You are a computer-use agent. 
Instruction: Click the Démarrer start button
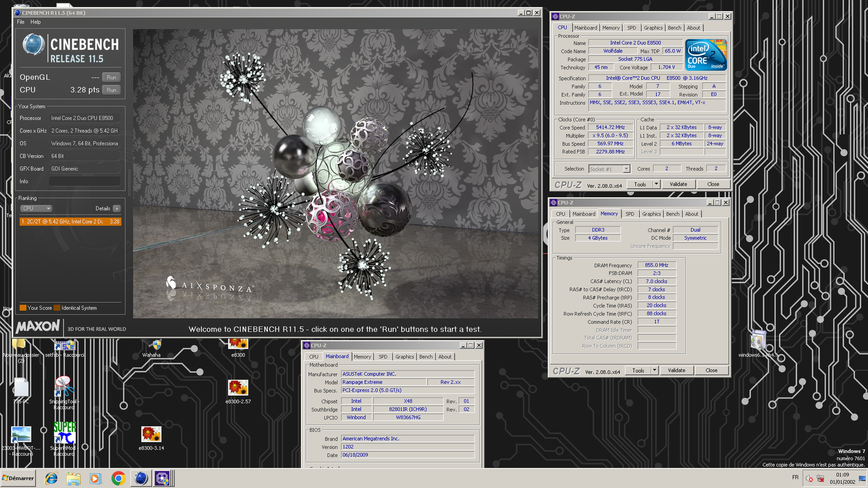tap(18, 478)
